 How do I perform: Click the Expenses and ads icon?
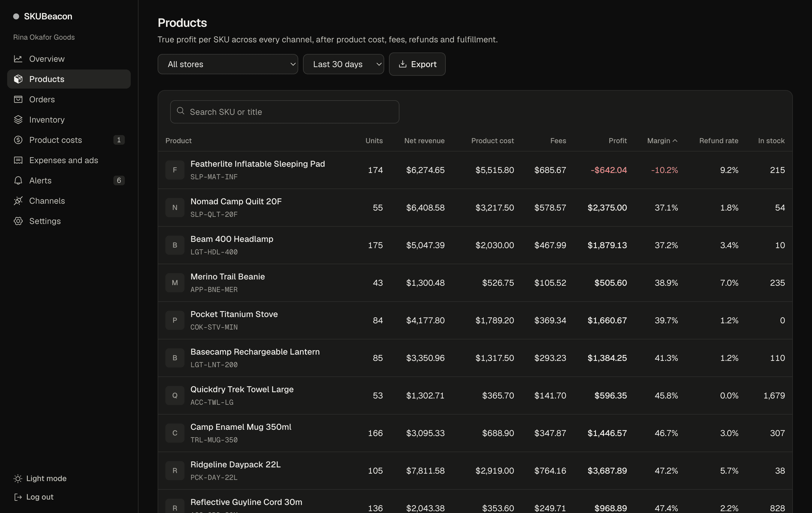18,160
